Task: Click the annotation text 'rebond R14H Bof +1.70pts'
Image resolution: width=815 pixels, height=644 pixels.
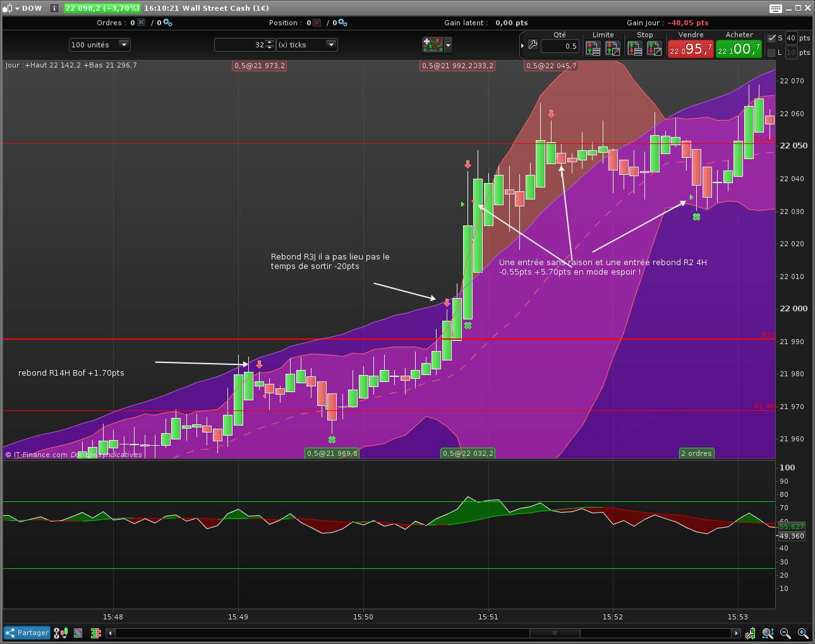Action: 71,373
